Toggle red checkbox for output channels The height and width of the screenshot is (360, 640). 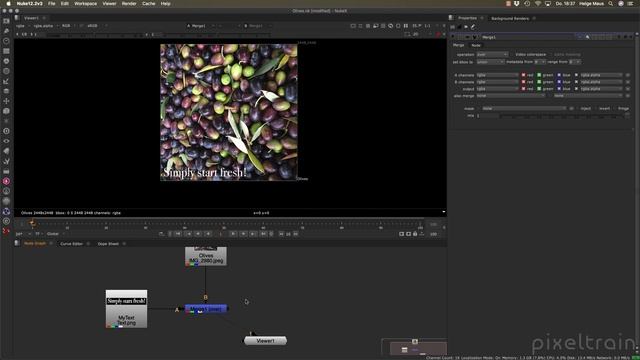point(523,89)
